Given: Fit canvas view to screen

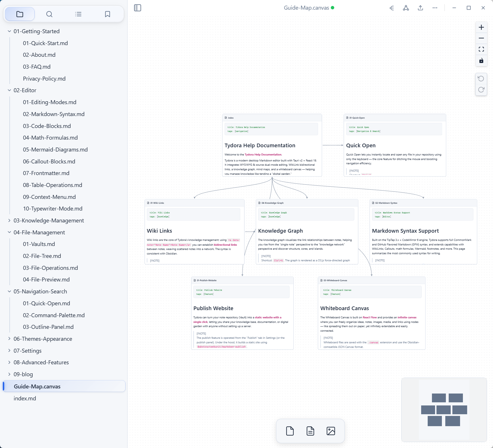Looking at the screenshot, I should (x=481, y=49).
